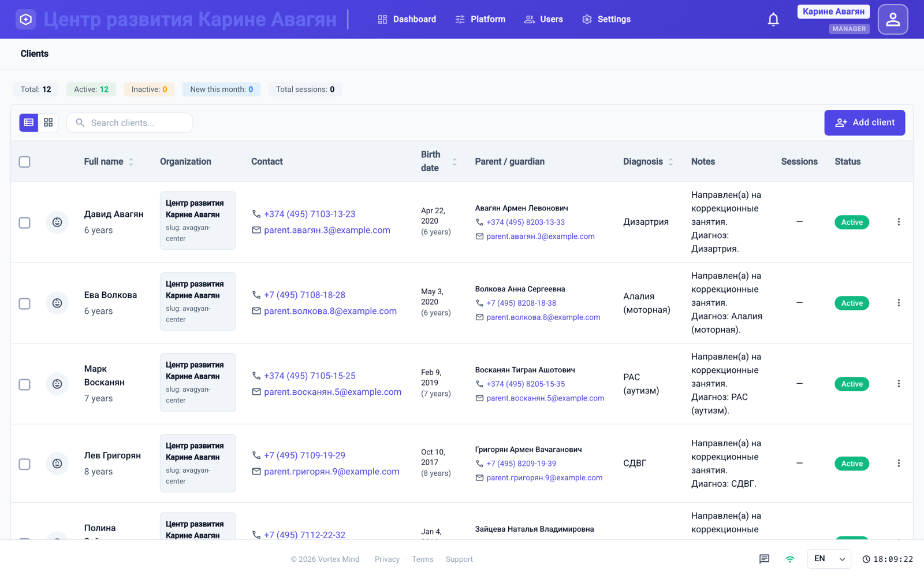The width and height of the screenshot is (924, 578).
Task: Open the Dashboard menu
Action: (x=407, y=19)
